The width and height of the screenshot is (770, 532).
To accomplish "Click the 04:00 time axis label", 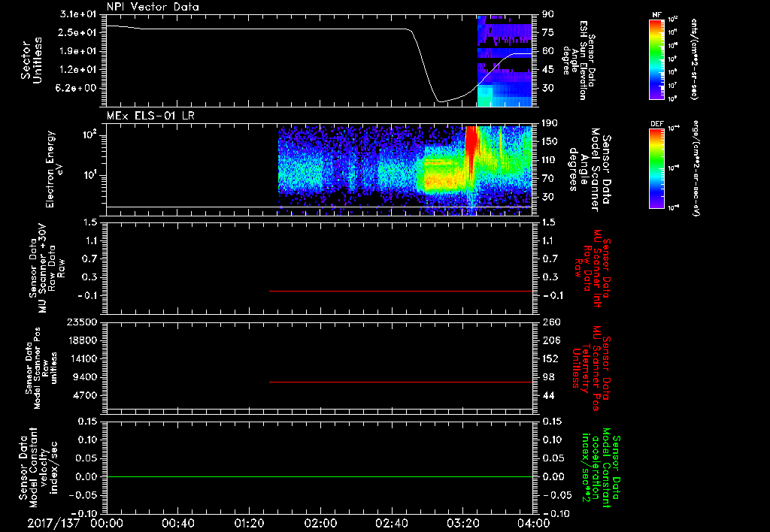I will tap(534, 523).
